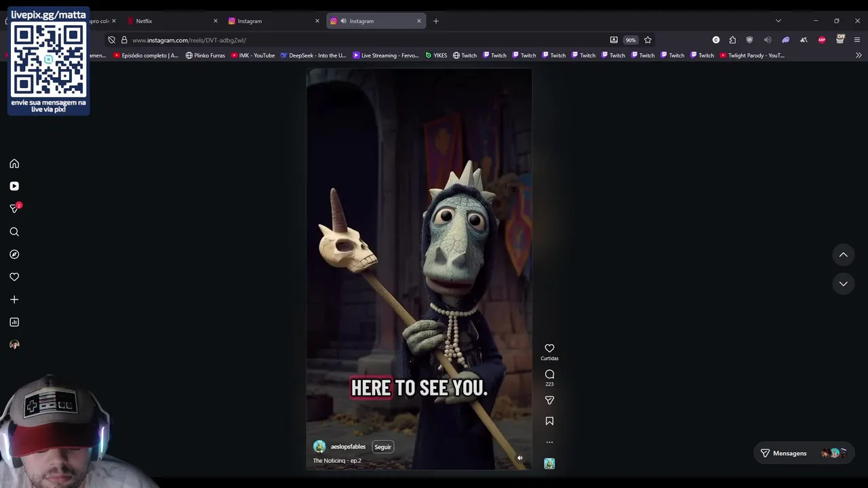Toggle the reel's sound speaker icon
The width and height of the screenshot is (868, 488).
pyautogui.click(x=520, y=458)
